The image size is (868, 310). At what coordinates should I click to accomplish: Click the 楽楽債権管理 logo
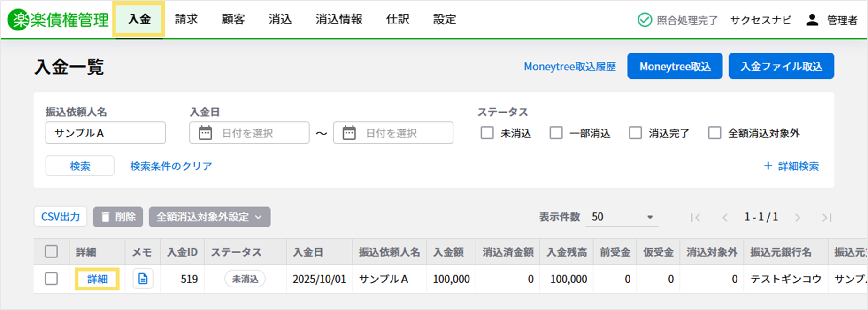(58, 20)
